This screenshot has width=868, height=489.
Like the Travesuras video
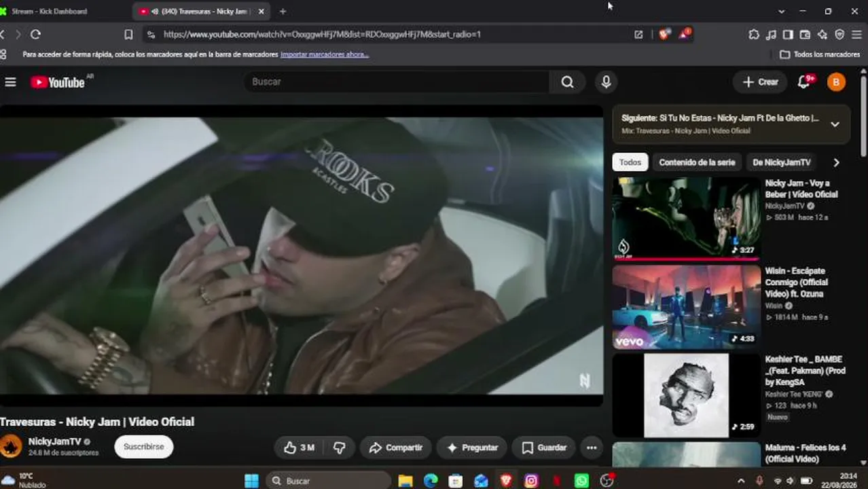pyautogui.click(x=300, y=448)
